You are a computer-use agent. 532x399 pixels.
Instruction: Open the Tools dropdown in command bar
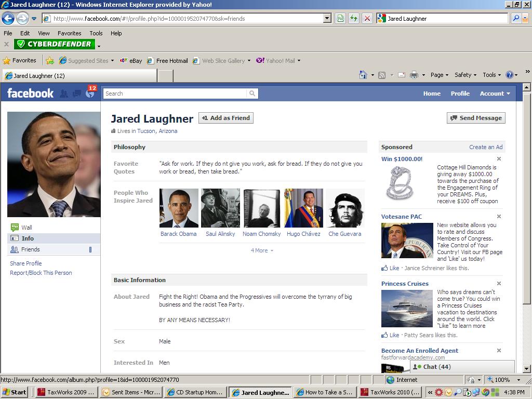point(491,75)
